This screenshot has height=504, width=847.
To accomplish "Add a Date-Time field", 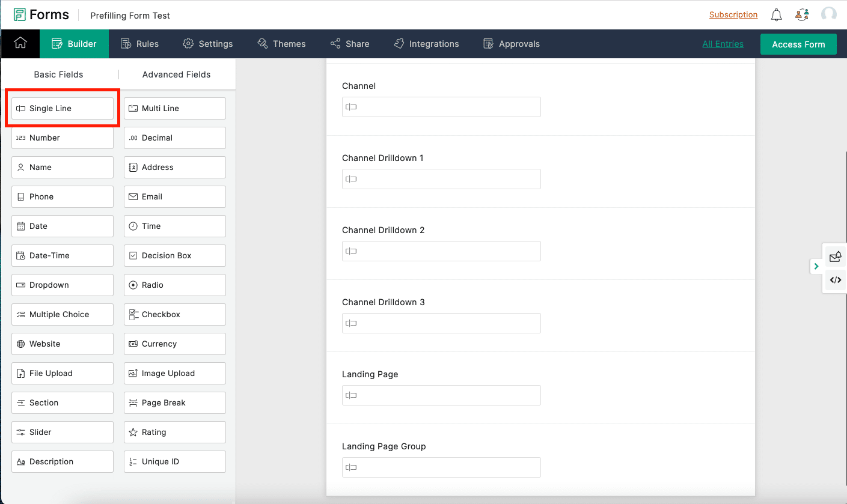I will [x=63, y=255].
